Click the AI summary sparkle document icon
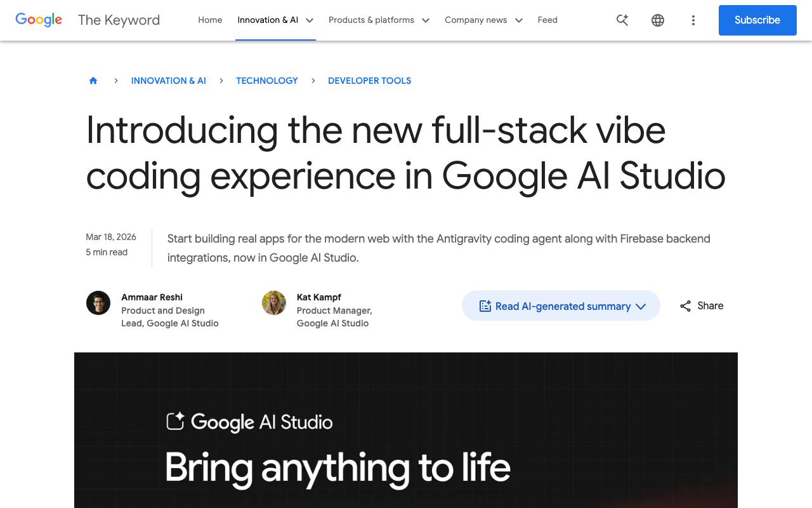The height and width of the screenshot is (508, 812). (x=485, y=306)
